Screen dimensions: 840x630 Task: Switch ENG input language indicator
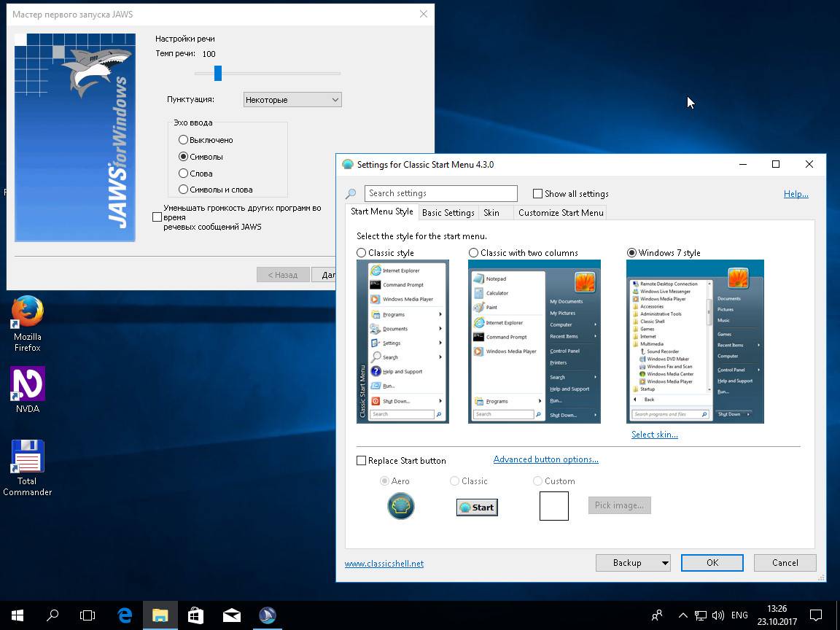coord(739,615)
